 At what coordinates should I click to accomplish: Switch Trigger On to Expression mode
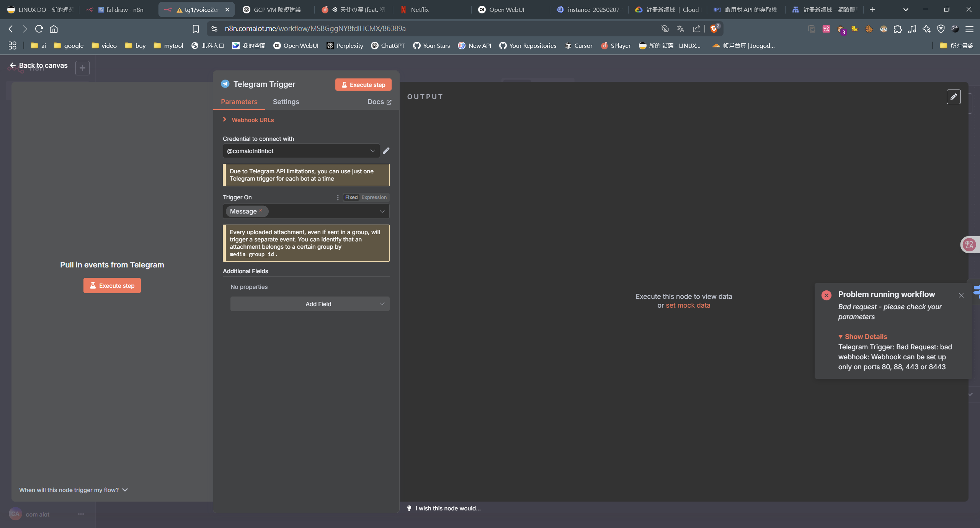(374, 197)
